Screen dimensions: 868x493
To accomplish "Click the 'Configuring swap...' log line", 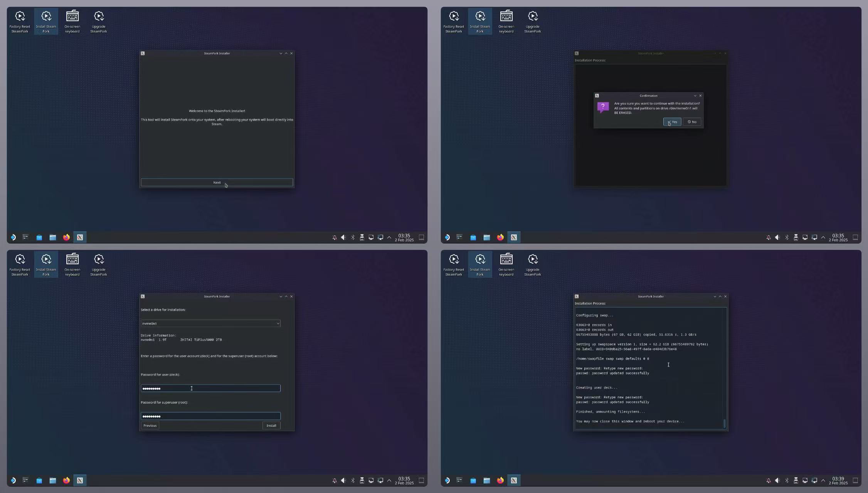I will [594, 315].
